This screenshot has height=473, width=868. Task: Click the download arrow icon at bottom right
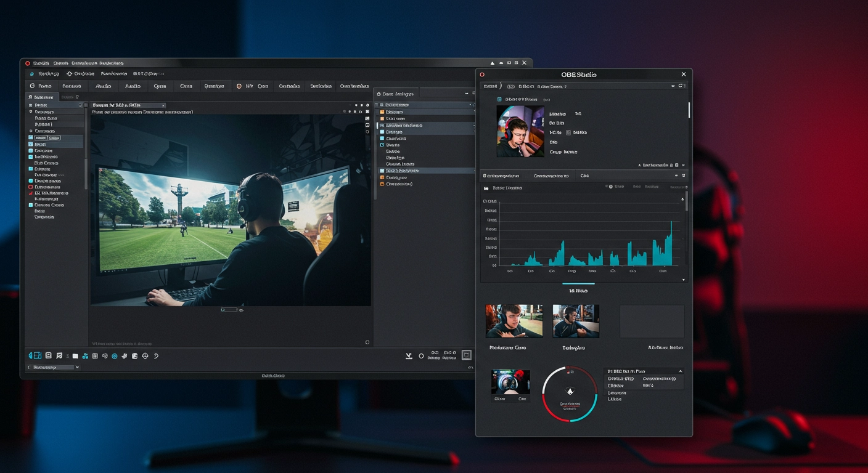pos(408,355)
